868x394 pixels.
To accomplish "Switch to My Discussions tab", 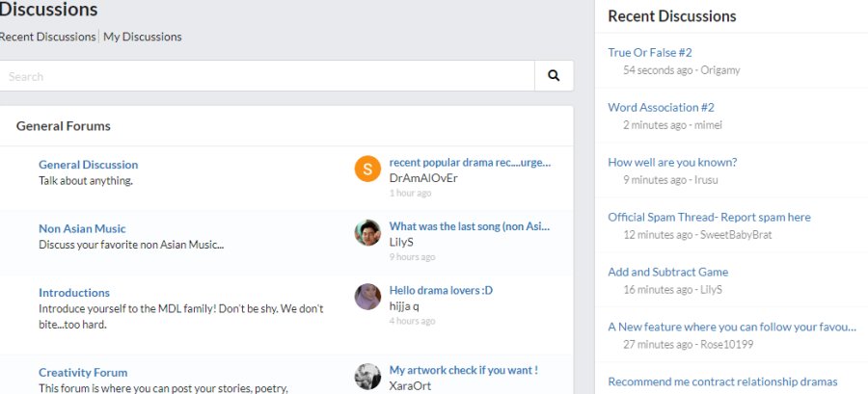I will point(143,37).
